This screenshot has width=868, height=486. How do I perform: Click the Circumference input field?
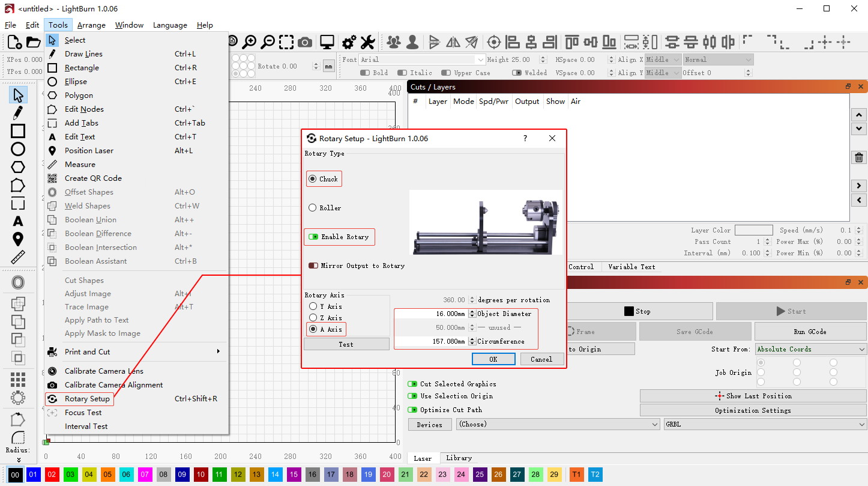coord(430,341)
